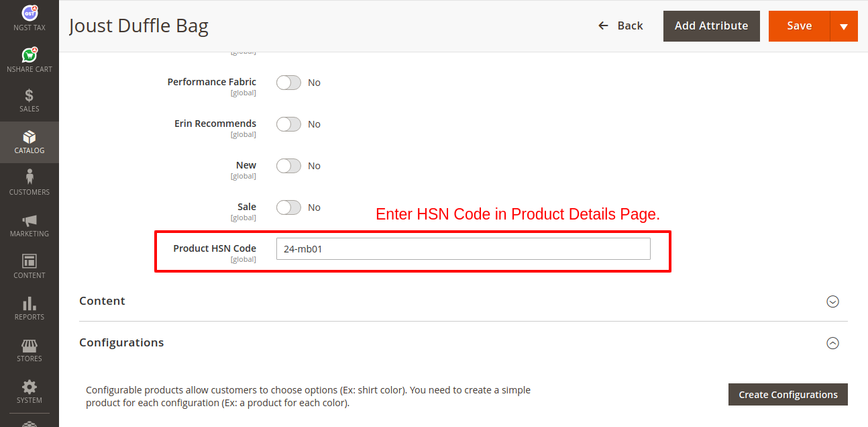868x427 pixels.
Task: Click the Create Configurations button
Action: tap(788, 395)
